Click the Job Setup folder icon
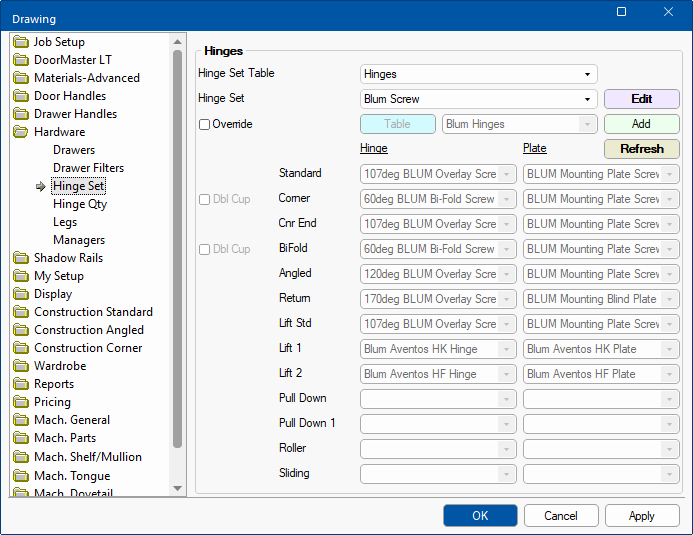The width and height of the screenshot is (693, 535). coord(21,42)
